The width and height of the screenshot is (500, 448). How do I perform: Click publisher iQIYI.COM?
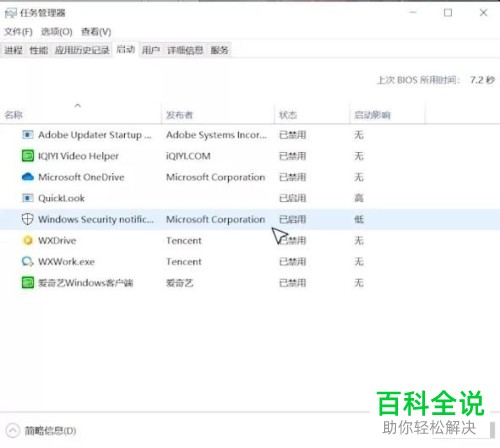coord(188,156)
